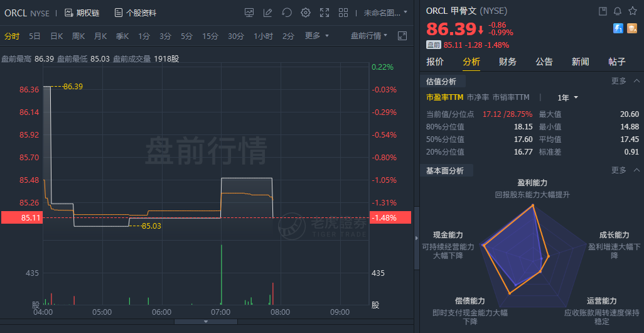This screenshot has height=333, width=644.
Task: Click the chart indicator icon in toolbar
Action: [x=249, y=13]
